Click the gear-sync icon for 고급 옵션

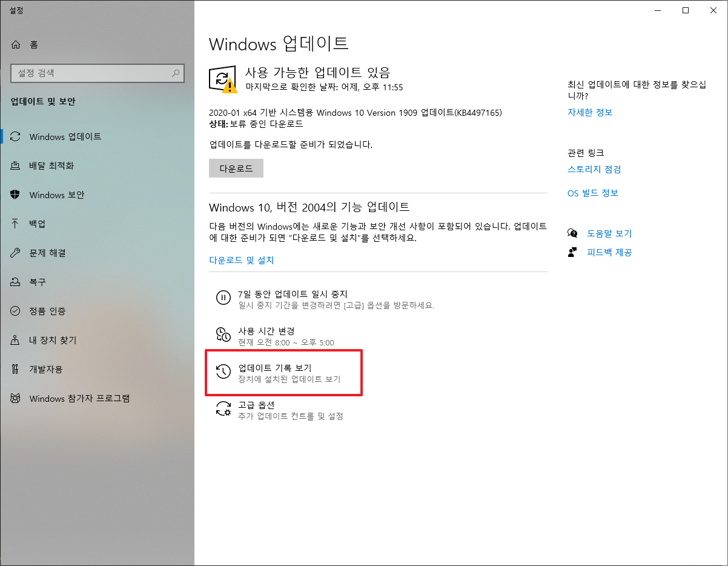[x=223, y=408]
